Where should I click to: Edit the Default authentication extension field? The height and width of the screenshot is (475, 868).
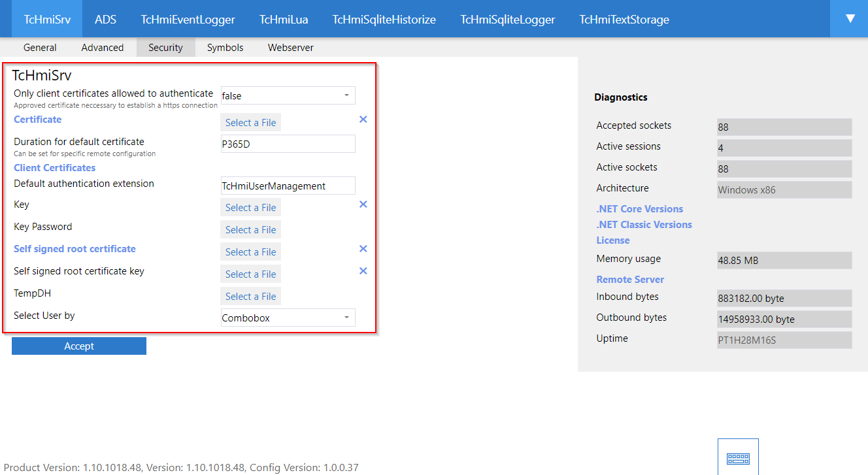(x=288, y=186)
